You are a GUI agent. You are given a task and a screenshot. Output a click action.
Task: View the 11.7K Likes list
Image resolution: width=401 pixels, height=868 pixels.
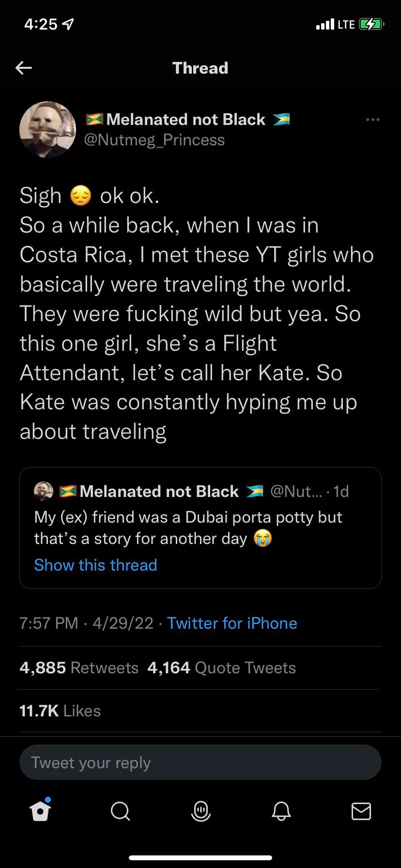(x=60, y=711)
